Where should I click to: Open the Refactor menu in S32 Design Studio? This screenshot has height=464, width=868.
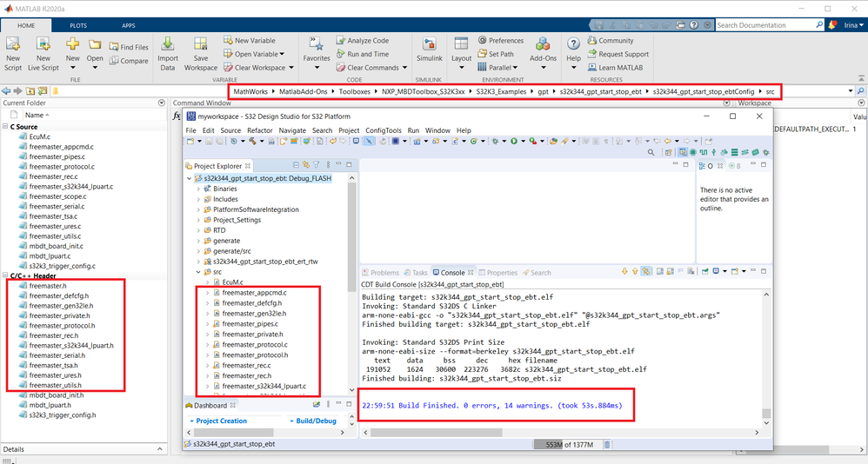260,130
